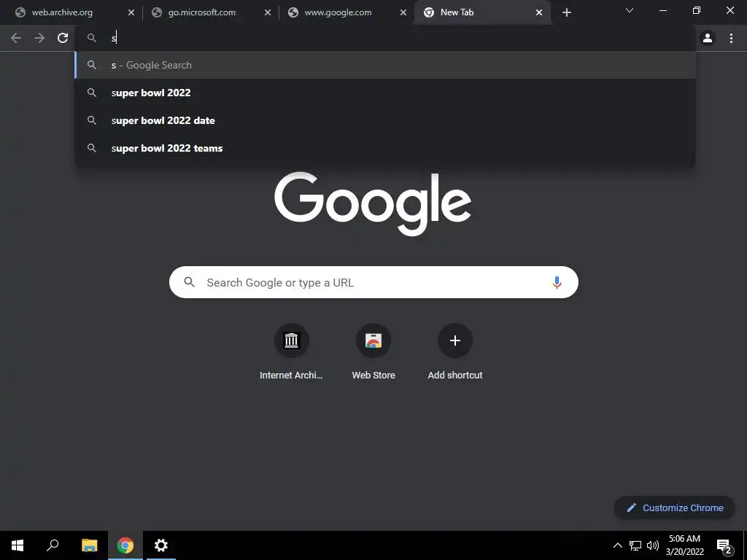Close the www.google.com tab
This screenshot has height=560, width=747.
(403, 13)
